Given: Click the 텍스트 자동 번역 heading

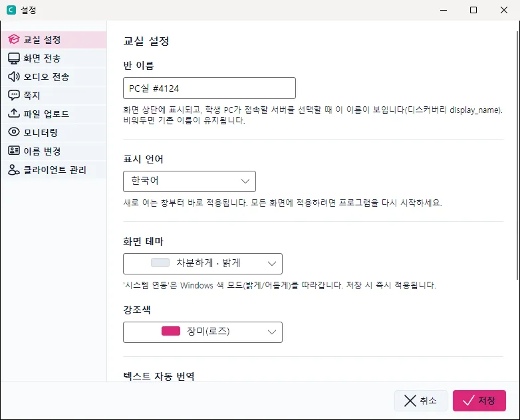Looking at the screenshot, I should 159,376.
